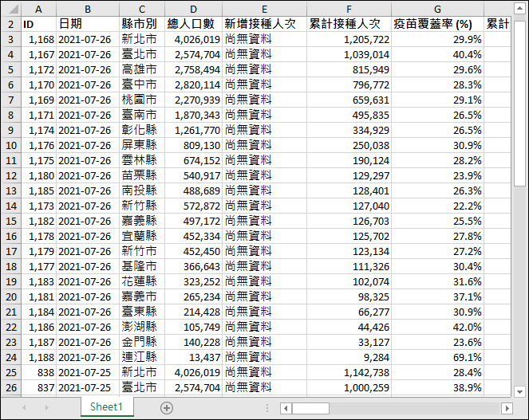This screenshot has width=529, height=420.
Task: Select coverage cell 37.1%
Action: 437,296
